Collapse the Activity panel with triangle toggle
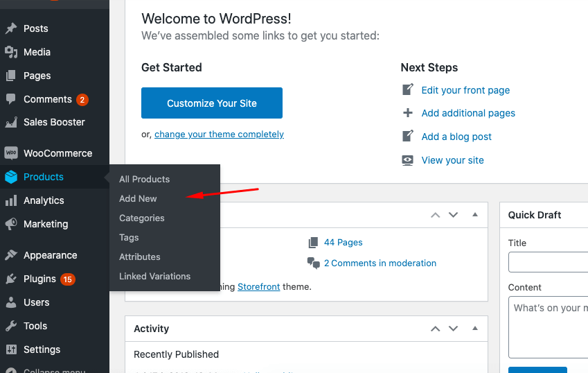 click(475, 329)
